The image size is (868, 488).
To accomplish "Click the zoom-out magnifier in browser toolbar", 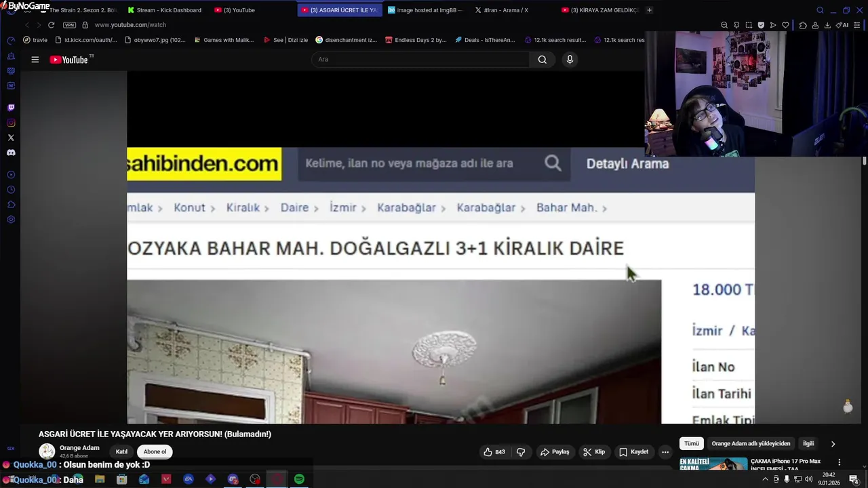I will (x=724, y=25).
